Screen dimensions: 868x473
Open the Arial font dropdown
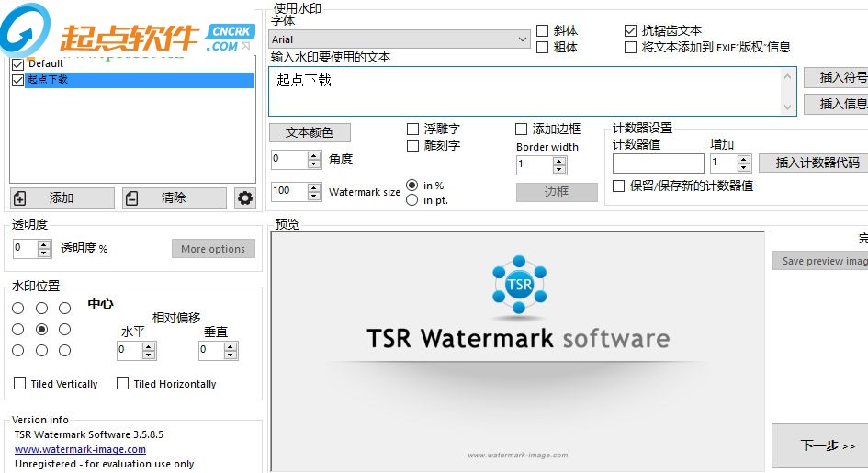pos(522,39)
